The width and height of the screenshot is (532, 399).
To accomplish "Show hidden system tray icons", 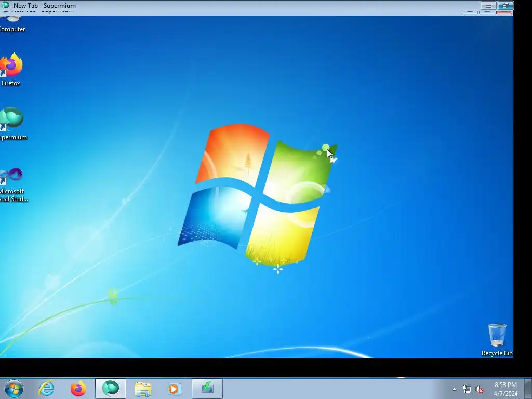I will [454, 390].
